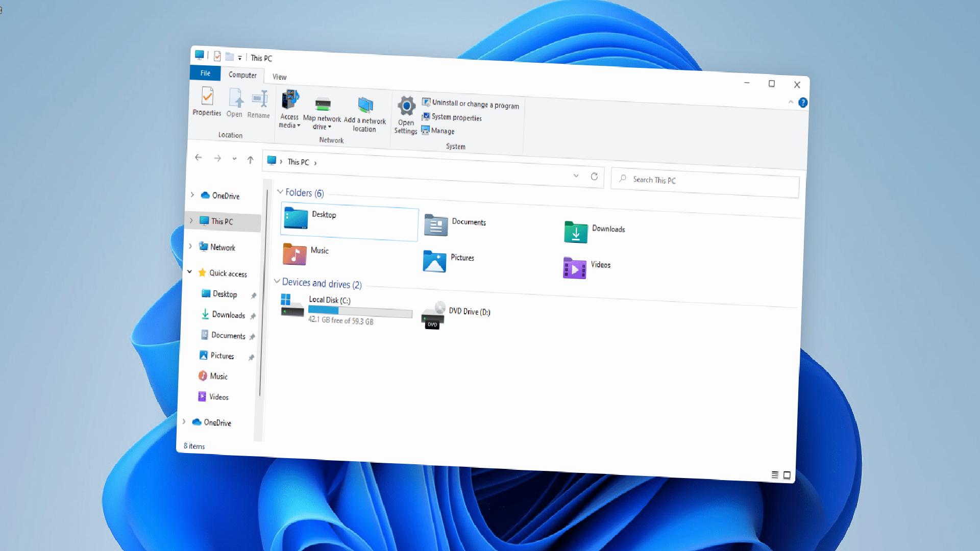
Task: Click Quick Access Toolbar properties checkmark icon
Action: [217, 56]
